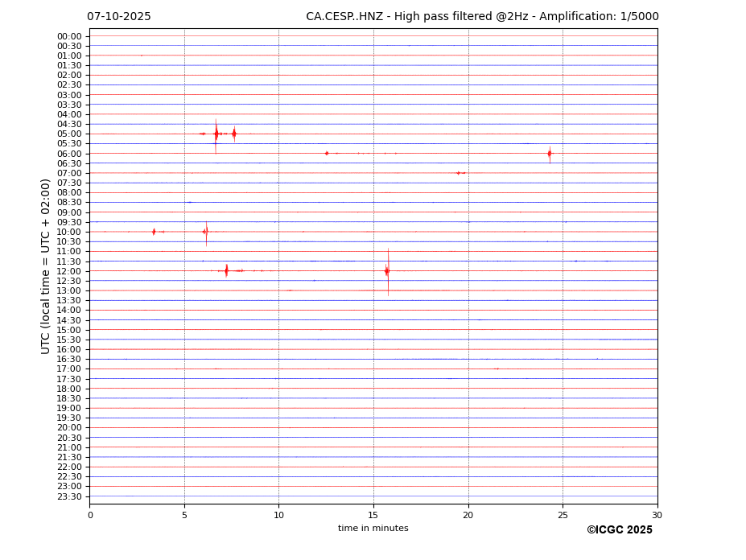
Task: Click the 10:00 trace spike near minute 6
Action: click(x=206, y=232)
